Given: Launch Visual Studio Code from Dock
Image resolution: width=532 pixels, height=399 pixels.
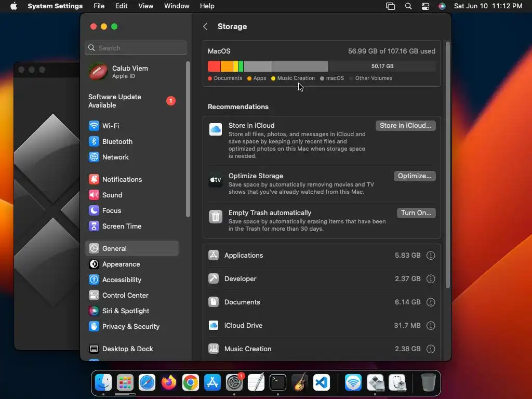Looking at the screenshot, I should (x=322, y=383).
